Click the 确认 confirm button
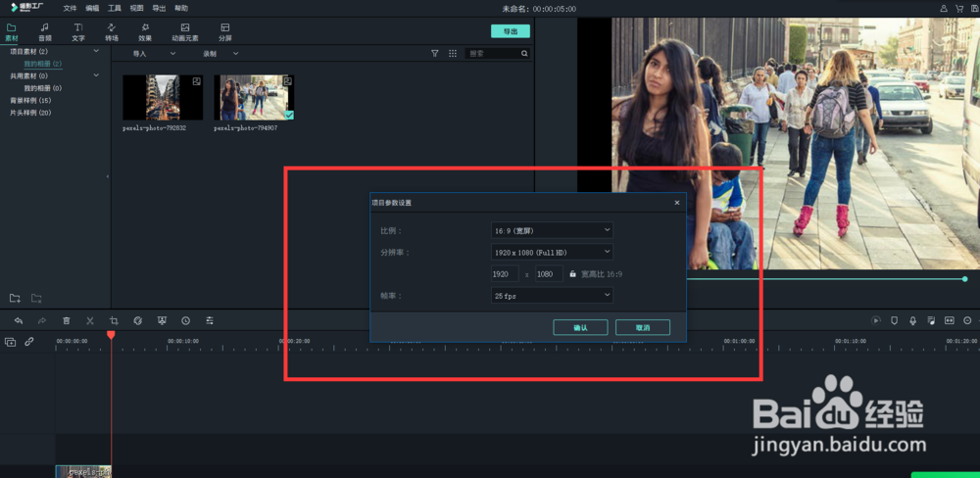Viewport: 980px width, 478px height. coord(580,327)
